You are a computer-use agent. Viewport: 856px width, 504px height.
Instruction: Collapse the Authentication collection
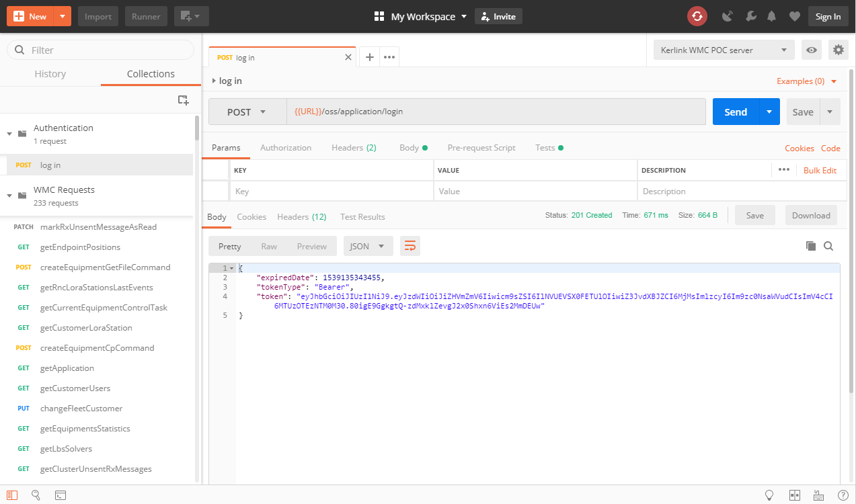(9, 134)
